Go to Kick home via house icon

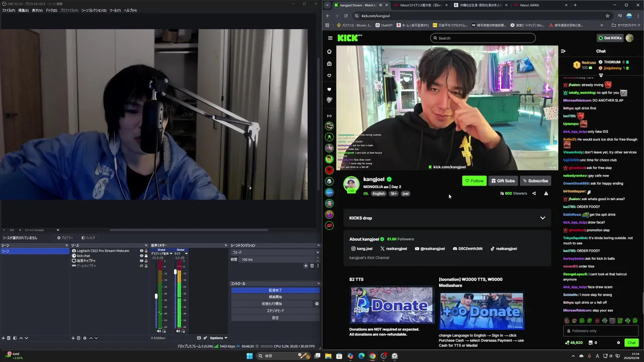329,51
